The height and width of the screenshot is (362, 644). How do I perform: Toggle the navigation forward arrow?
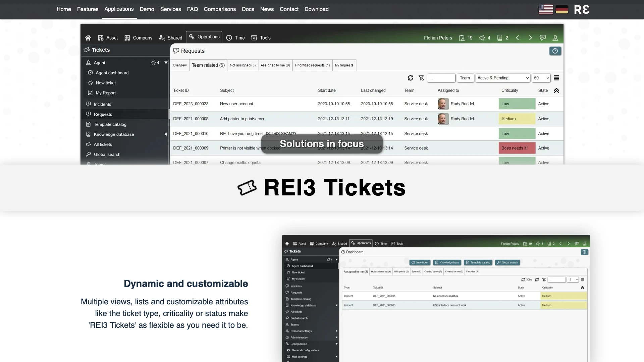coord(530,38)
